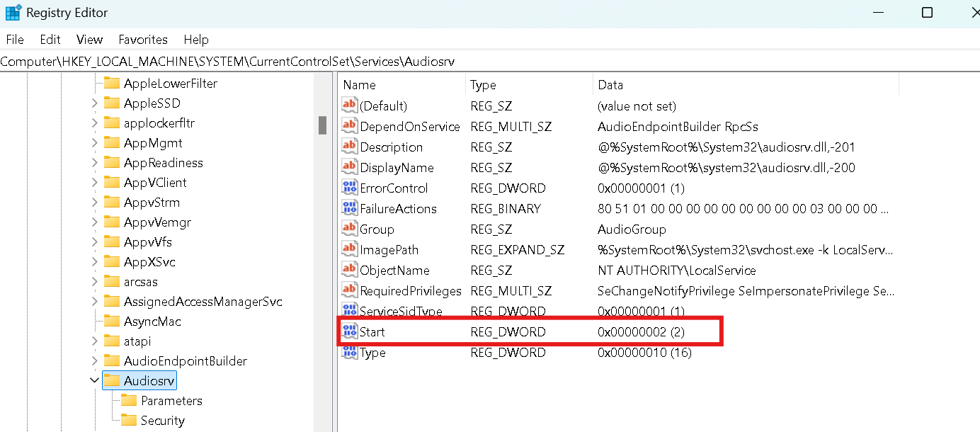Screen dimensions: 980x432
Task: Select the AppleLowerFilter folder icon
Action: 112,83
